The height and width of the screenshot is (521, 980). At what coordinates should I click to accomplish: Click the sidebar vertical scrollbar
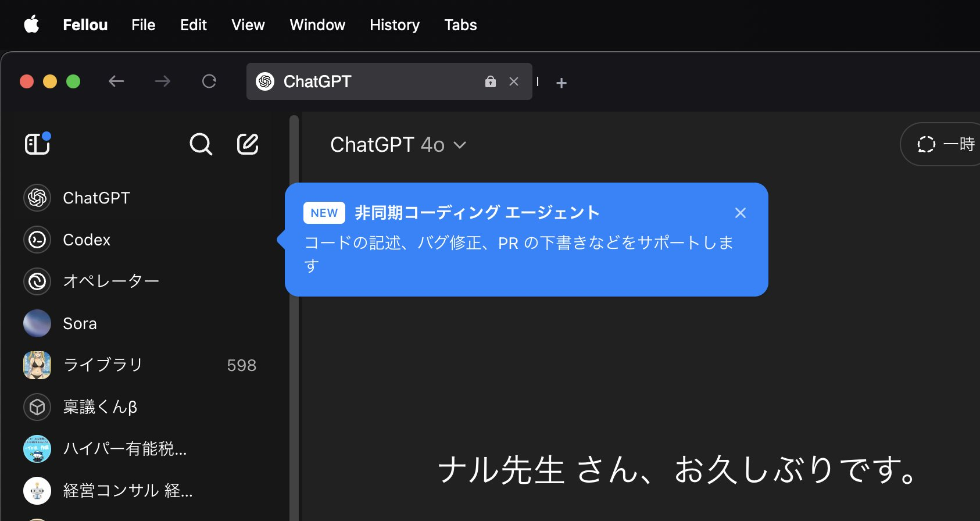coord(294,317)
